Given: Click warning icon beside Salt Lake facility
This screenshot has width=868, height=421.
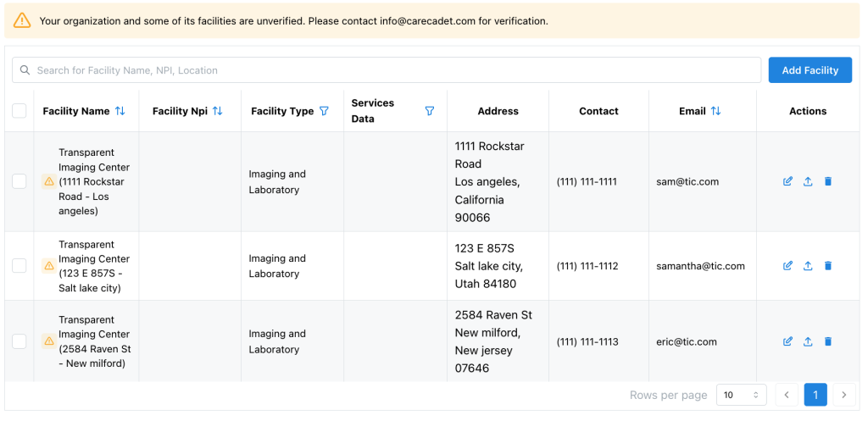Looking at the screenshot, I should coord(49,266).
